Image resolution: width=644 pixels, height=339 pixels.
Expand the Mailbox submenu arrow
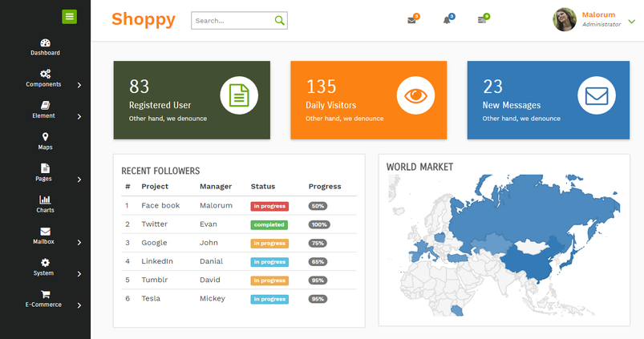79,243
